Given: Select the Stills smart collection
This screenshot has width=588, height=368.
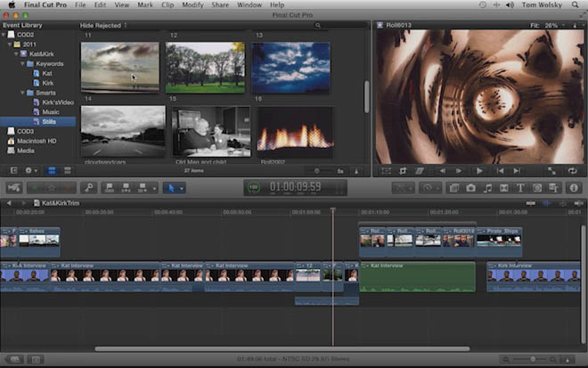Looking at the screenshot, I should click(37, 121).
